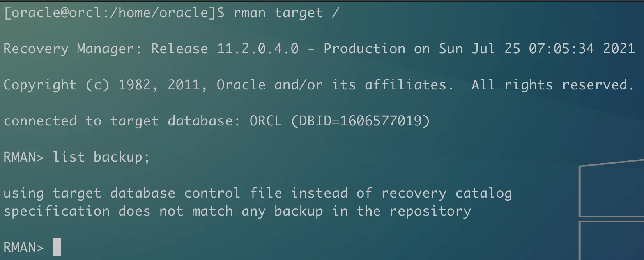Click the word 'repository' in the output
Image resolution: width=644 pixels, height=260 pixels.
430,212
